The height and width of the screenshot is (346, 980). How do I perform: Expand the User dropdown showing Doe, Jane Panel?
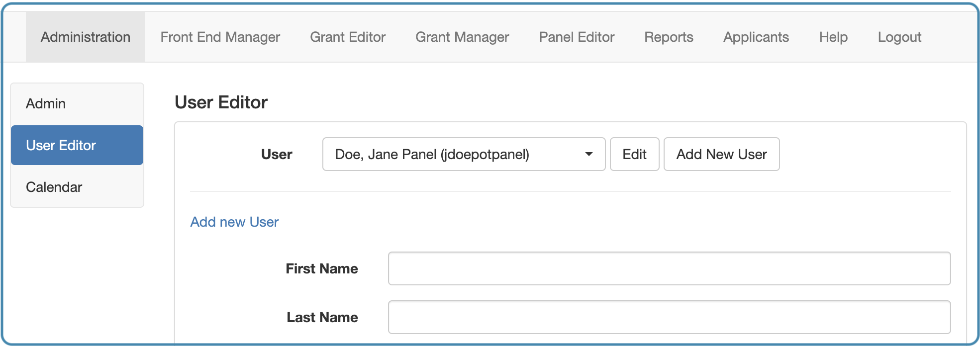pyautogui.click(x=464, y=154)
